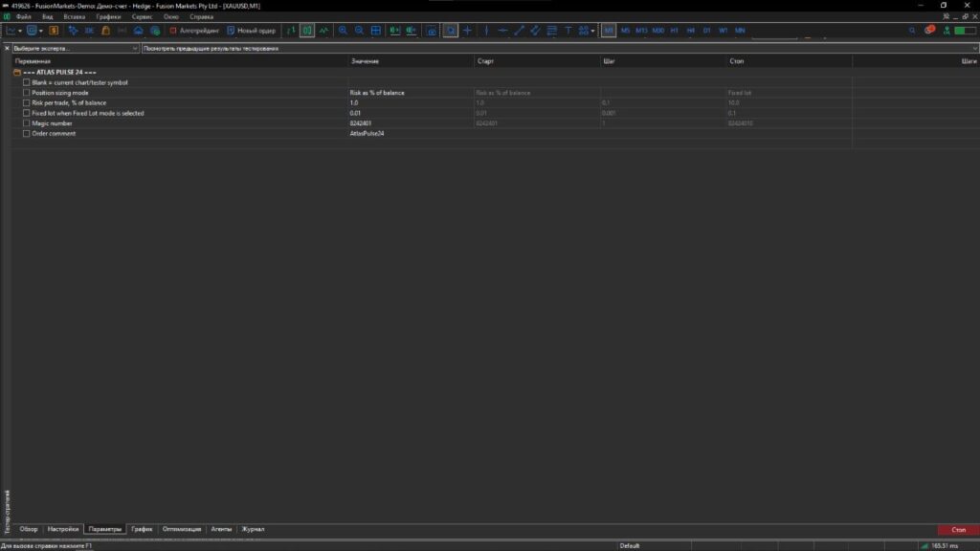The width and height of the screenshot is (980, 551).
Task: Select the text label tool
Action: [568, 30]
